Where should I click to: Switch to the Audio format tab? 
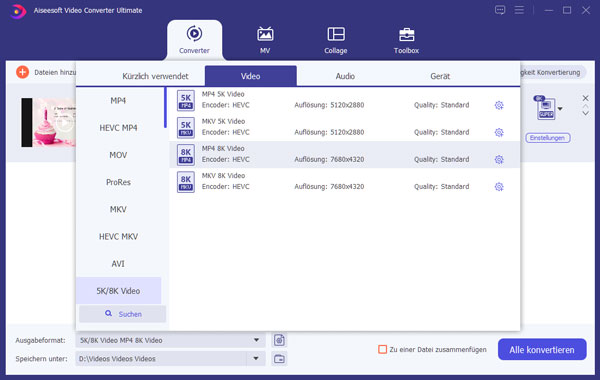(345, 76)
